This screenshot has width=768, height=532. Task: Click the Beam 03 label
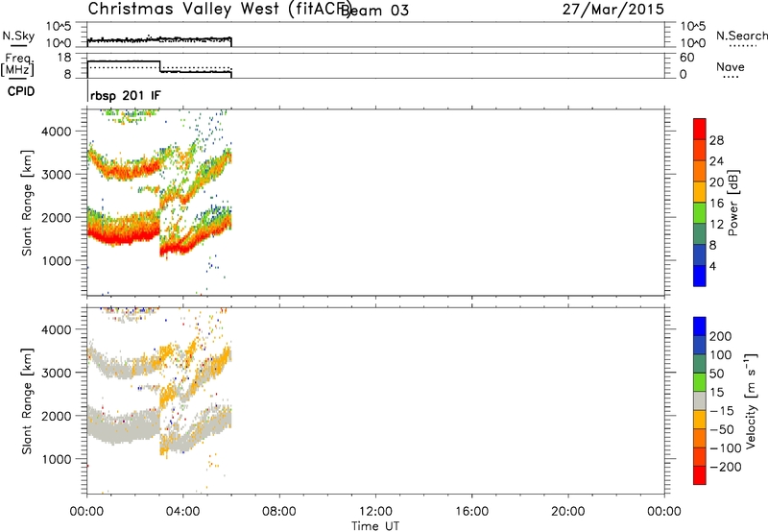(x=374, y=11)
